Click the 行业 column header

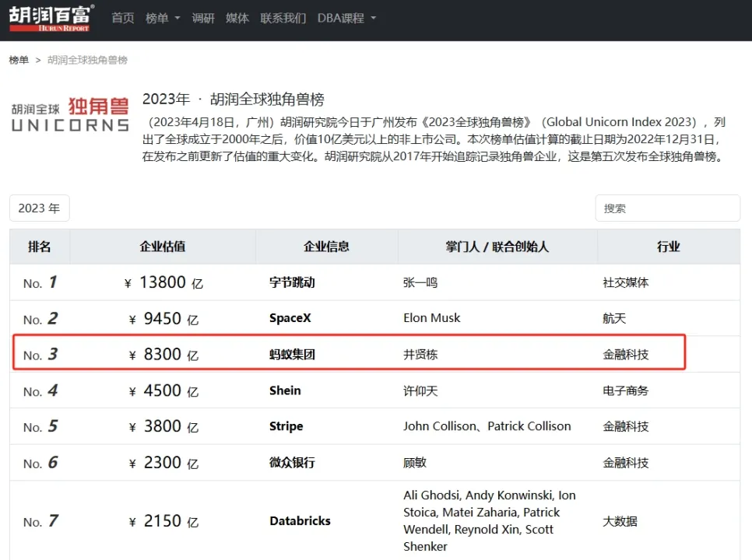pos(668,247)
